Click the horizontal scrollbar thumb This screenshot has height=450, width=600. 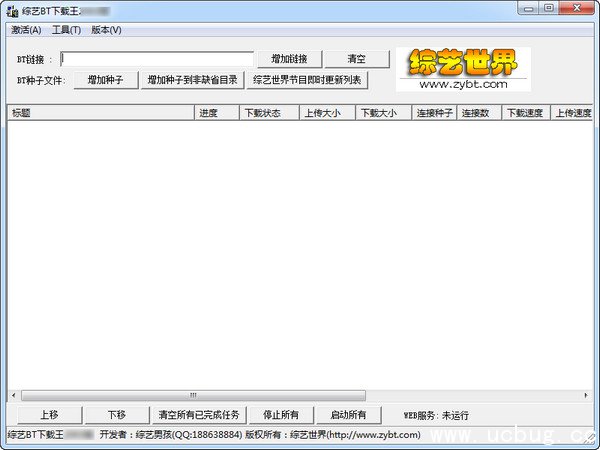click(193, 395)
